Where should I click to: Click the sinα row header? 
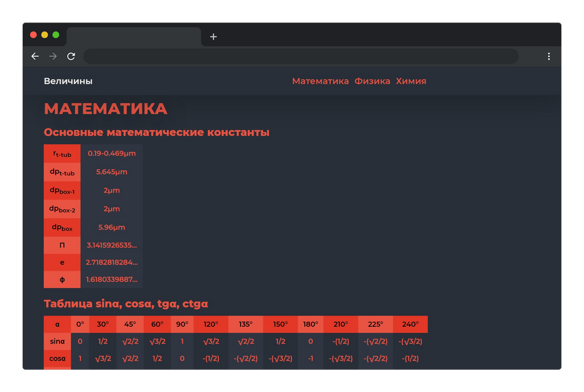56,341
